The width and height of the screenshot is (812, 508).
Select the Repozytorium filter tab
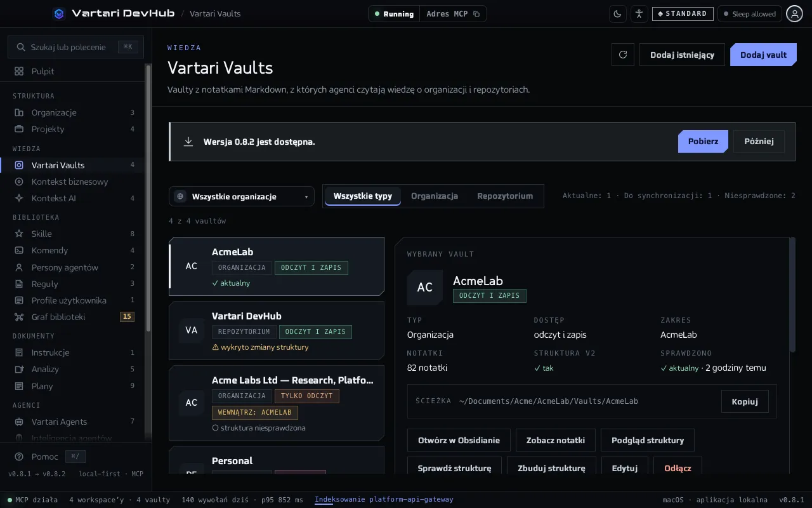tap(505, 196)
